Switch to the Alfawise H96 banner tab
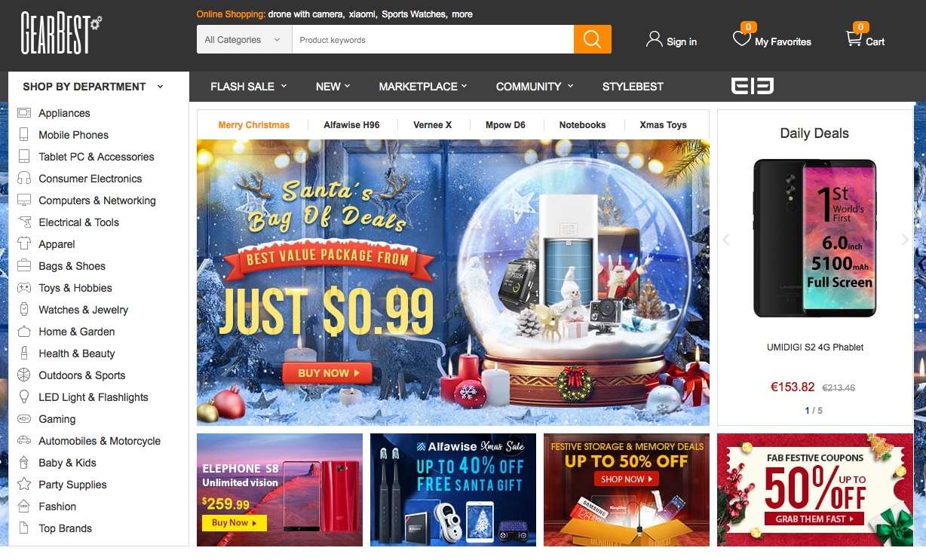 click(x=351, y=125)
